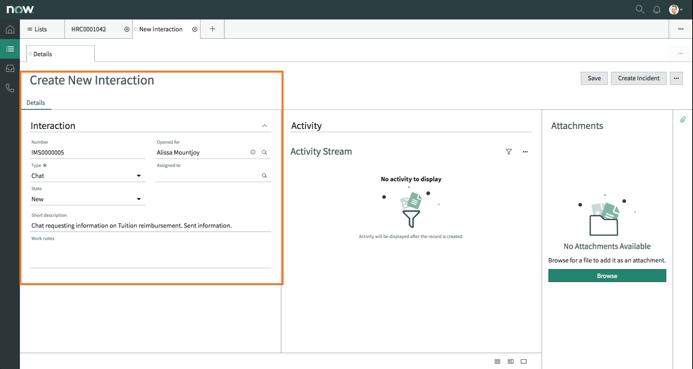Select the list layout icon at bottom

tap(497, 361)
